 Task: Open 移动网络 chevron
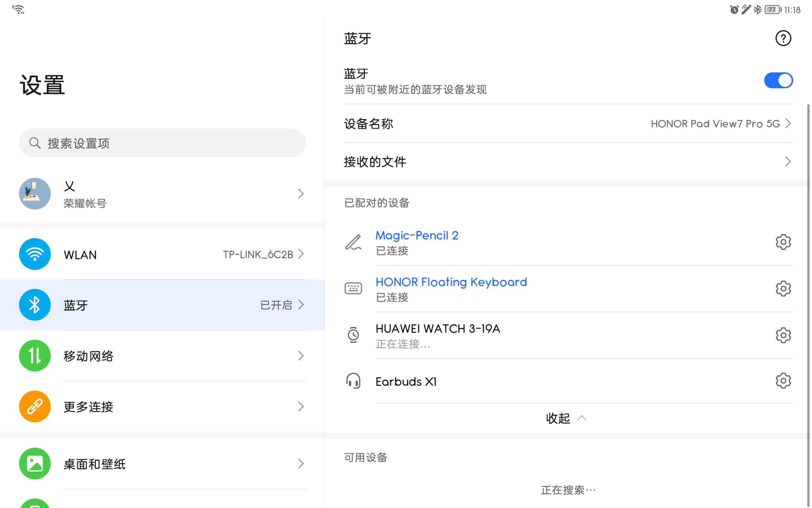(x=301, y=356)
